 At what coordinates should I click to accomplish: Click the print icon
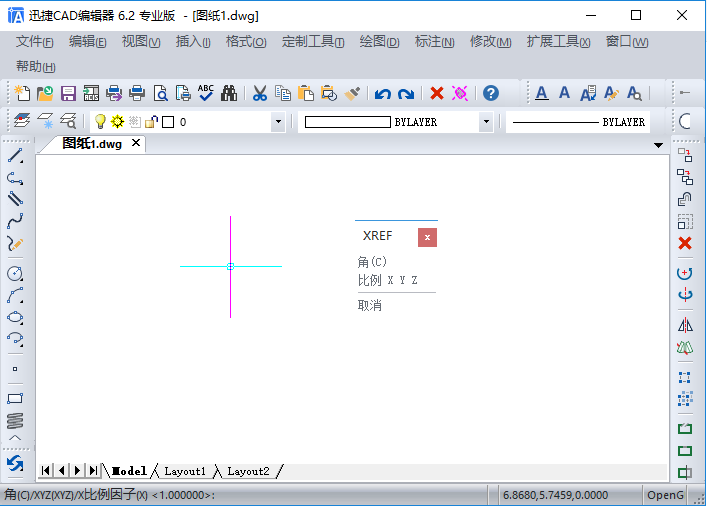click(x=137, y=93)
